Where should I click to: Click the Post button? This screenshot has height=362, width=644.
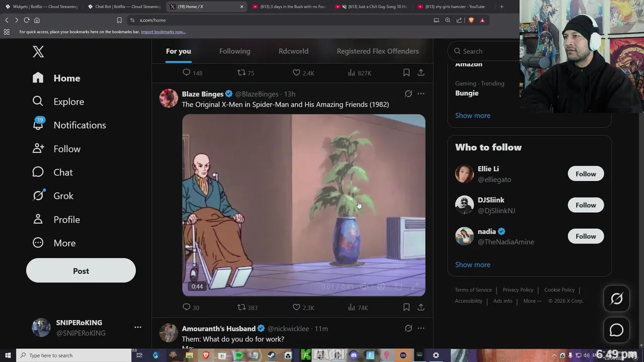pos(81,271)
